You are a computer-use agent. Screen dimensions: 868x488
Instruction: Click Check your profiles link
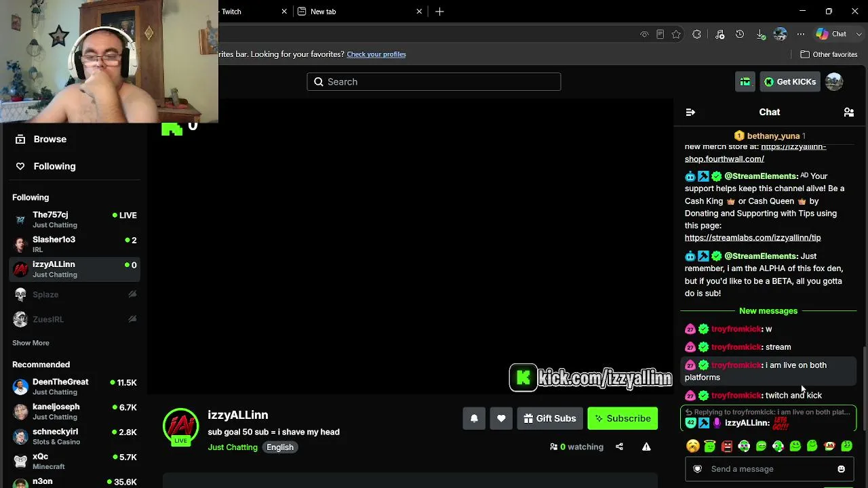376,54
